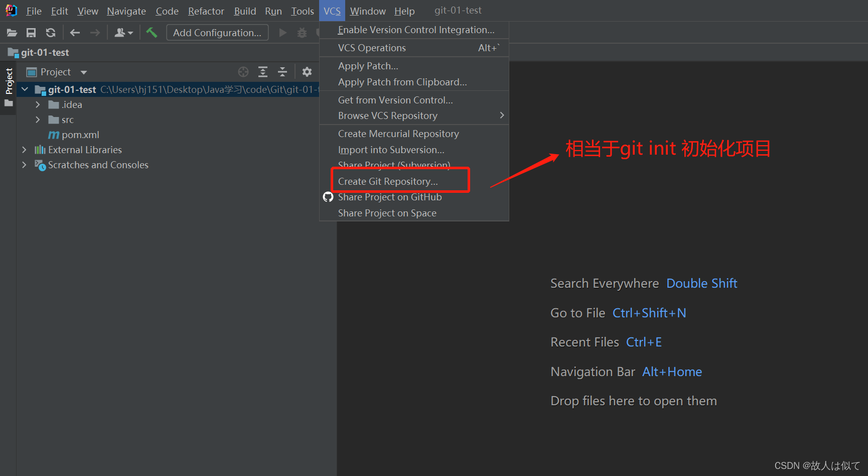Choose Share Project on Space
The height and width of the screenshot is (476, 868).
coord(414,213)
